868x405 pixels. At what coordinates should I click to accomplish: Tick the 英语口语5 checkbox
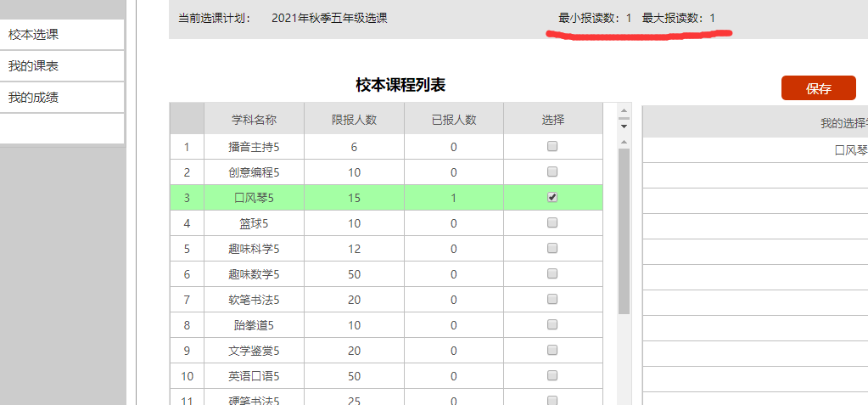(x=552, y=375)
